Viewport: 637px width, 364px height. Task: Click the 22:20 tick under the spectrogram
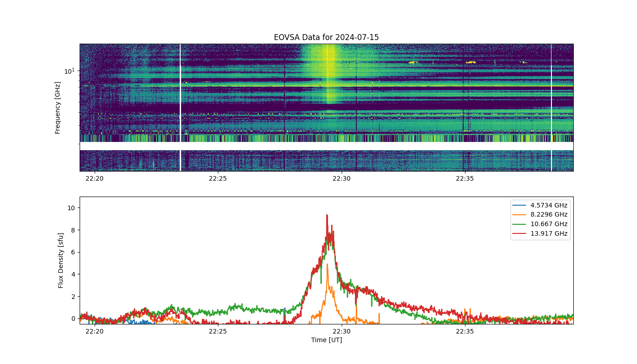(x=94, y=178)
